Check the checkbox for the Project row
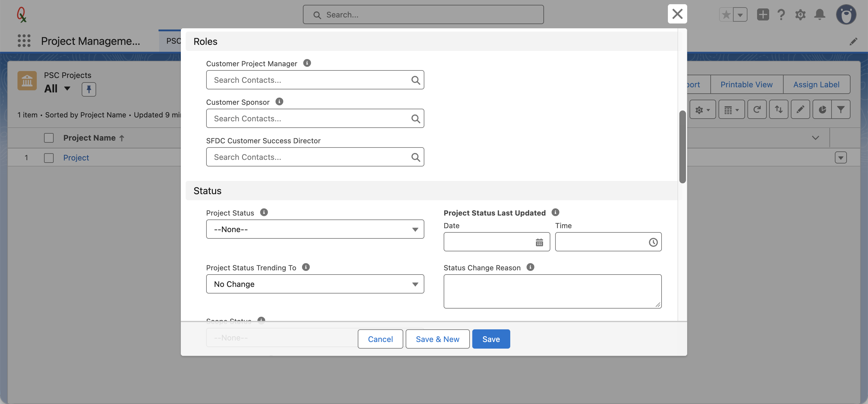This screenshot has height=404, width=868. pyautogui.click(x=49, y=158)
